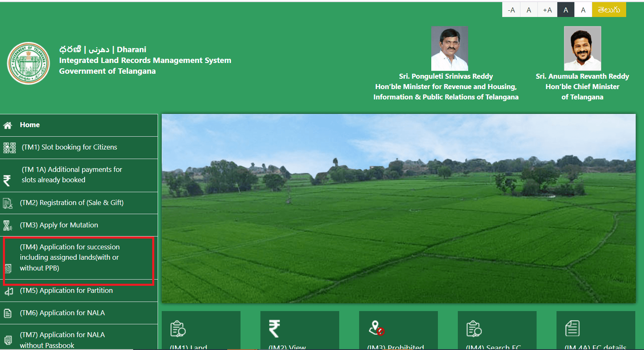Click the IM4 Search EC clipboard icon
Viewport: 644px width, 350px height.
(x=474, y=328)
